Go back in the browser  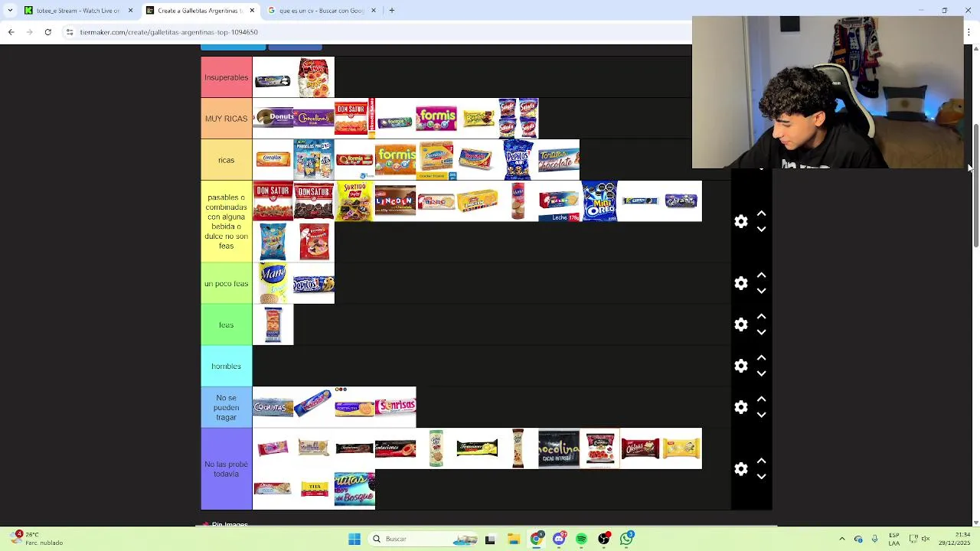(11, 32)
